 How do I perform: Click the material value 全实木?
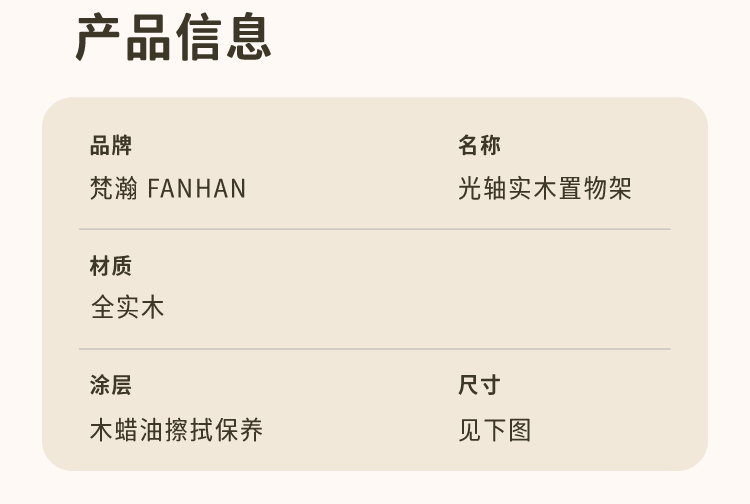click(x=127, y=307)
